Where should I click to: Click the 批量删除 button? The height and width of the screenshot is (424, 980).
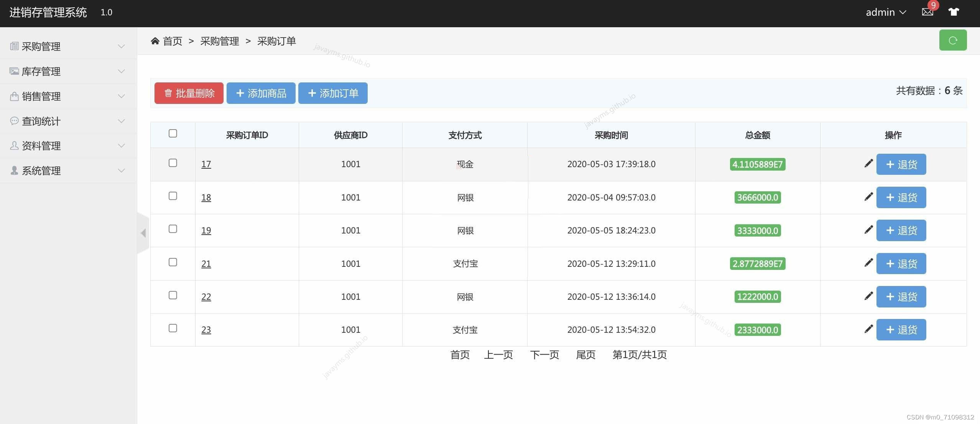point(189,93)
